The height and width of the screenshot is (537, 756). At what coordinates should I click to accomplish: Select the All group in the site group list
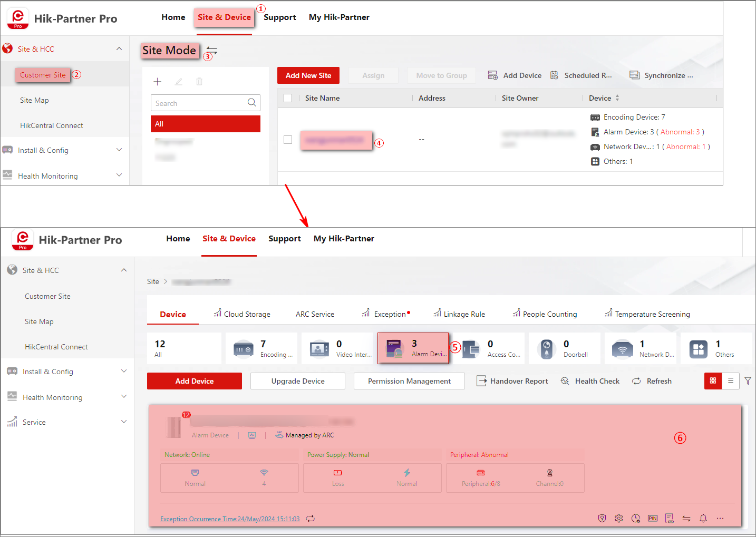pyautogui.click(x=206, y=124)
